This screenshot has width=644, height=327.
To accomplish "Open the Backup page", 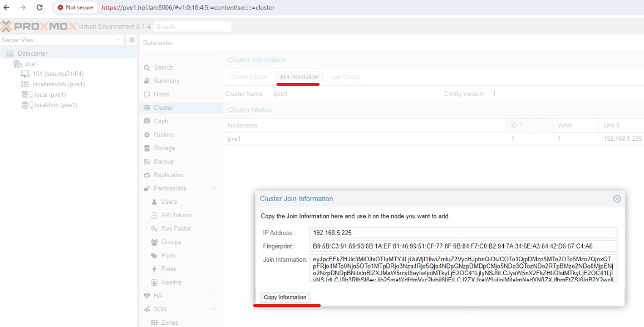I will (164, 162).
